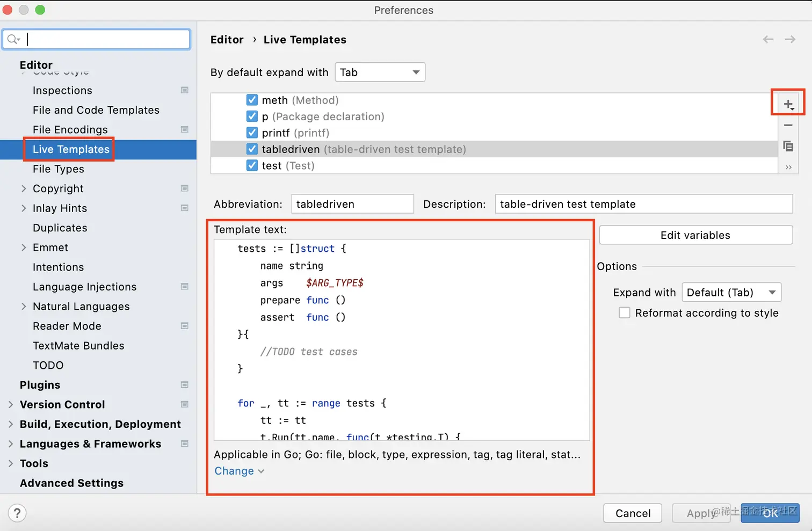Screen dimensions: 812x531
Task: Expand the Emmet settings node
Action: point(24,248)
